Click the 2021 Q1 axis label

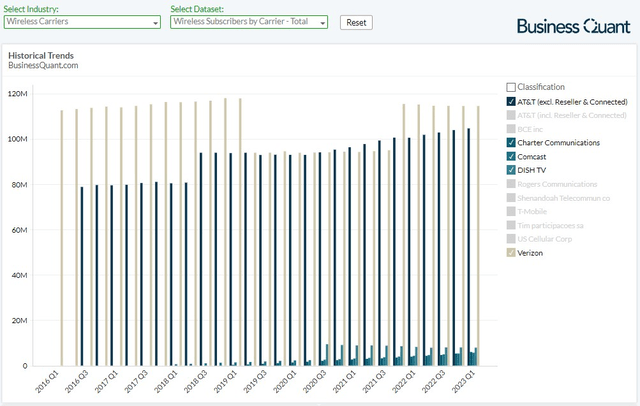tap(345, 382)
